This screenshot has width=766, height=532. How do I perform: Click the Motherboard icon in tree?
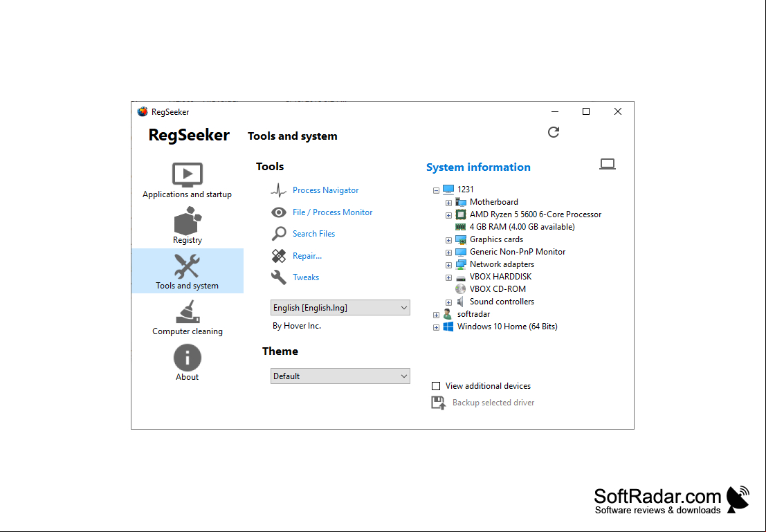pos(461,202)
